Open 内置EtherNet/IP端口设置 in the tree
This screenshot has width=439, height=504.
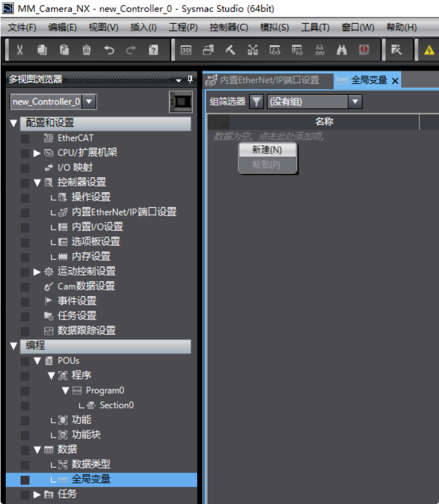(x=124, y=212)
